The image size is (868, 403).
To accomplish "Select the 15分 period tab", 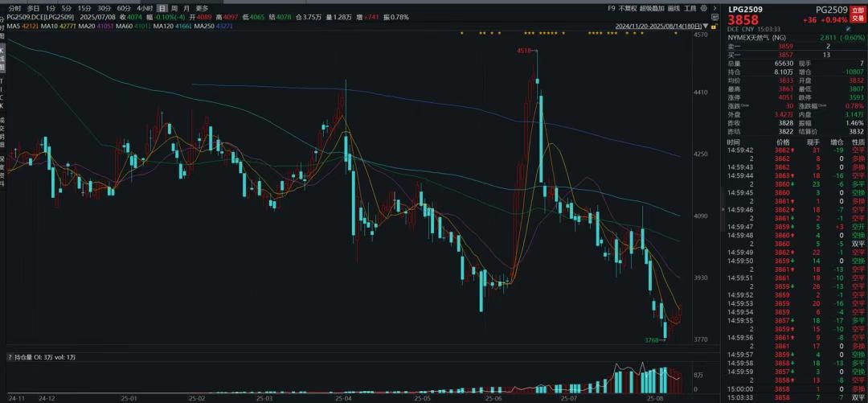I will [84, 8].
